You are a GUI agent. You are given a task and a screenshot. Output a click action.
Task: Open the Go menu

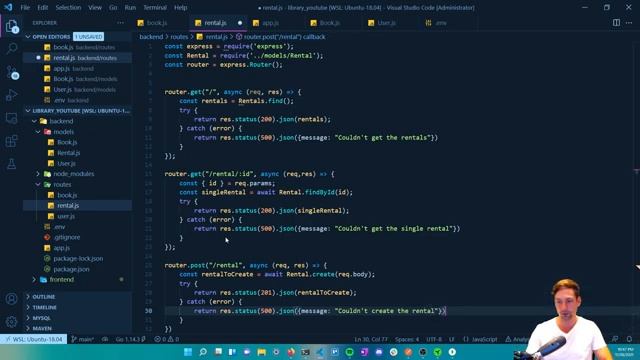(113, 7)
